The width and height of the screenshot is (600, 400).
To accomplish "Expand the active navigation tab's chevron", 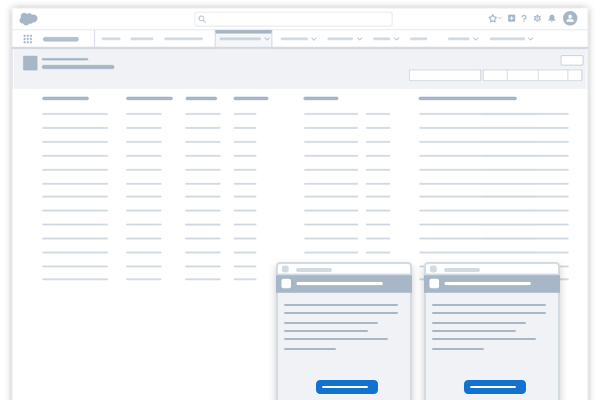I will (266, 39).
